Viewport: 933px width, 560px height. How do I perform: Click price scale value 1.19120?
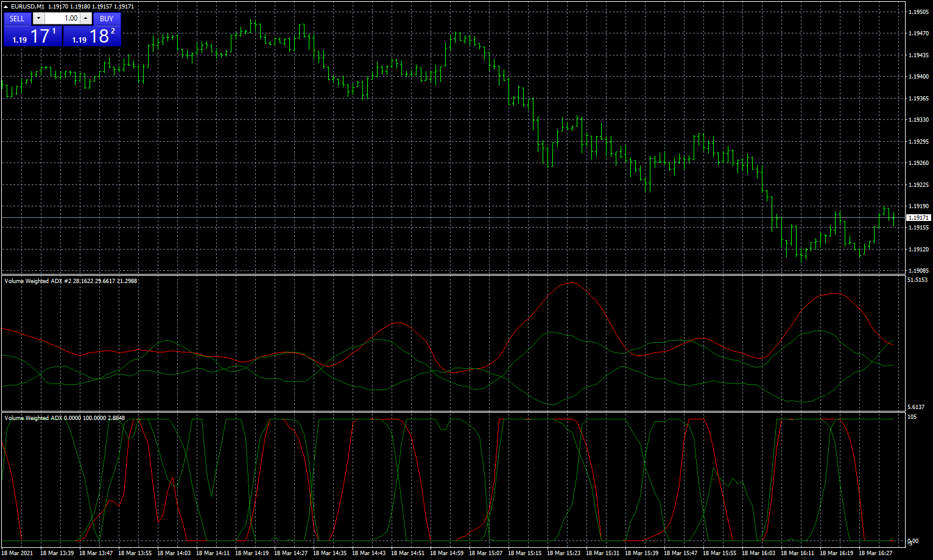point(918,250)
